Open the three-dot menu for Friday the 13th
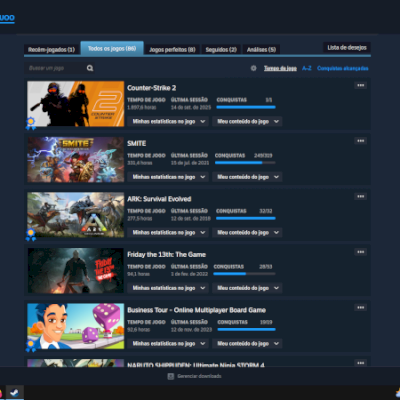 click(x=361, y=252)
